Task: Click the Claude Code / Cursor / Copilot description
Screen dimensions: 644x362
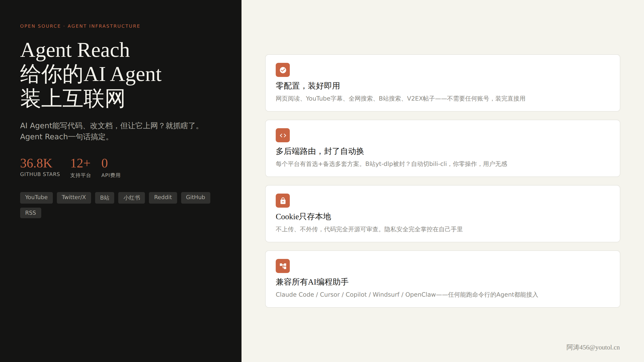Action: [407, 295]
